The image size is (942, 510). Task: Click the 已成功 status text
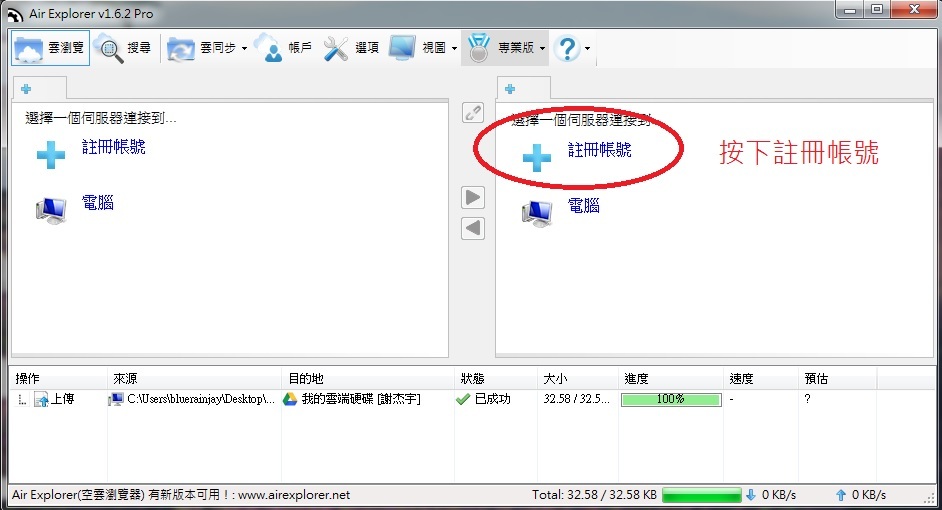pos(492,399)
